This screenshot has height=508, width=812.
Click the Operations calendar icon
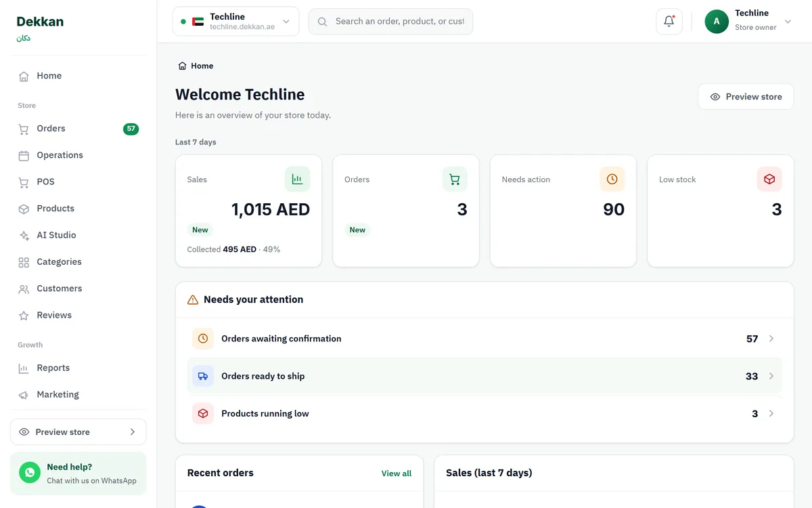click(x=24, y=156)
